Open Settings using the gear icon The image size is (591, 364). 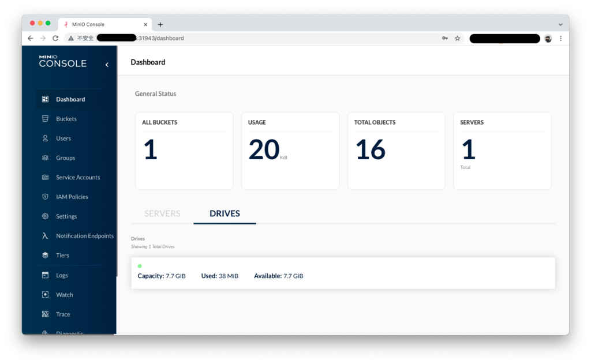point(45,216)
